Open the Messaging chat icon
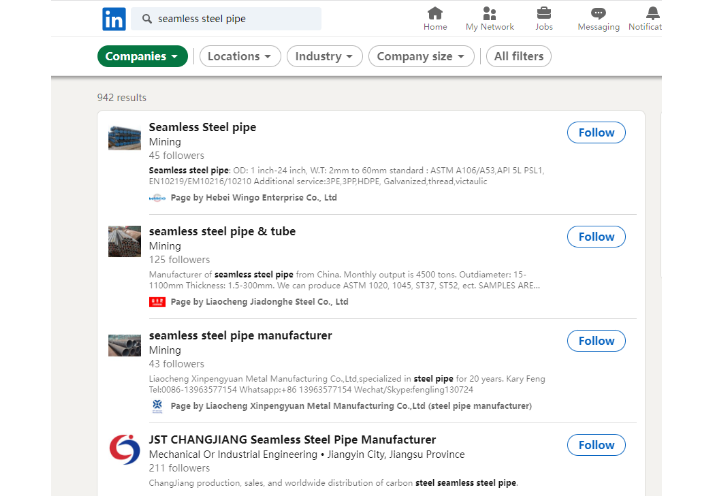This screenshot has height=498, width=711. coord(598,13)
